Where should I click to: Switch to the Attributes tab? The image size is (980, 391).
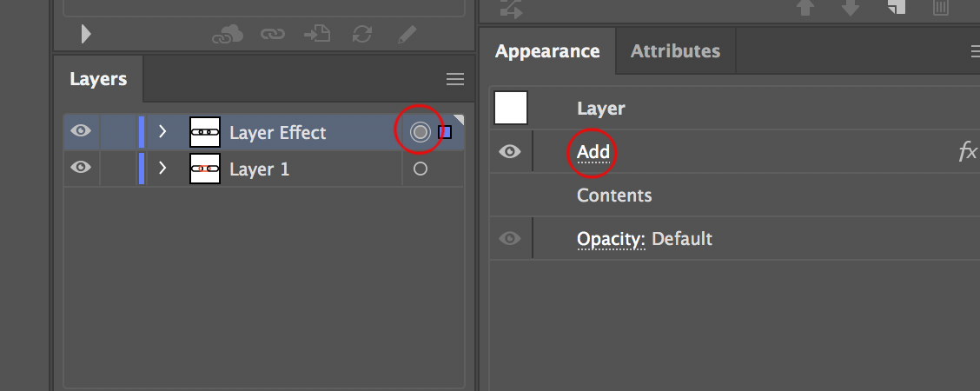(675, 51)
